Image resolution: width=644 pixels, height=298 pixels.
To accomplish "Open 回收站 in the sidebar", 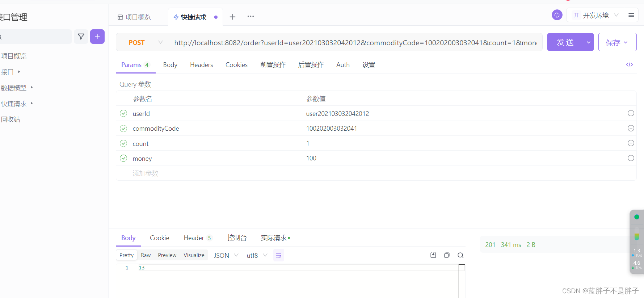I will (x=10, y=119).
